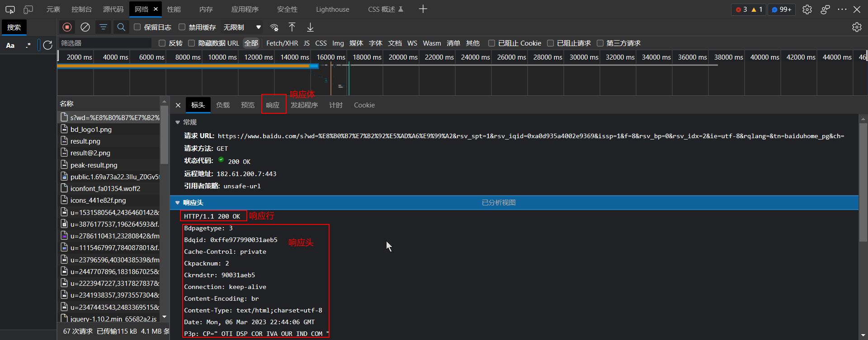Toggle the network filter funnel icon
The height and width of the screenshot is (340, 868).
(103, 28)
